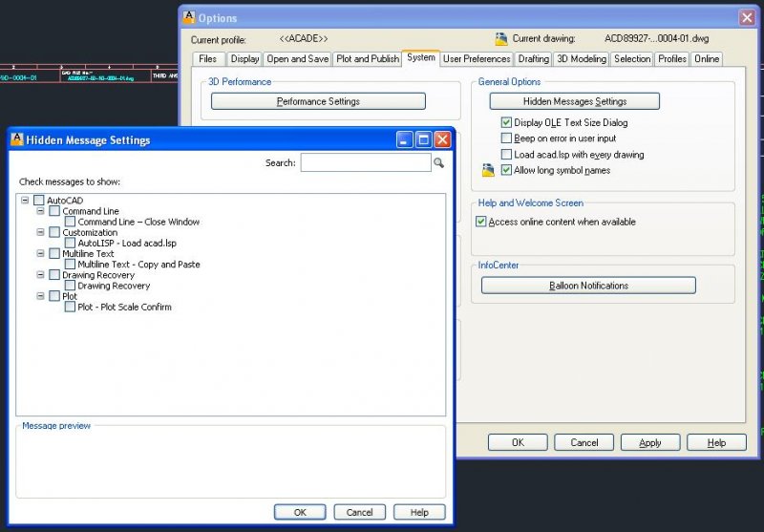Screen dimensions: 764x532
Task: Click the drawing icon next to Allow long symbol names
Action: [488, 170]
